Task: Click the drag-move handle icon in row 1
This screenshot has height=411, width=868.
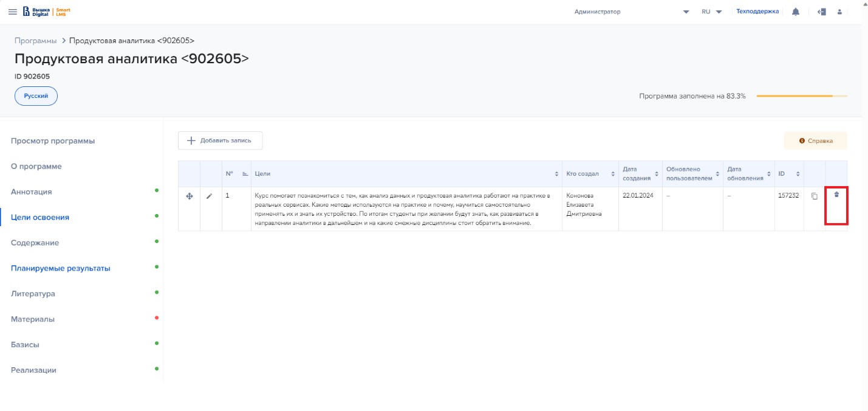Action: point(189,196)
